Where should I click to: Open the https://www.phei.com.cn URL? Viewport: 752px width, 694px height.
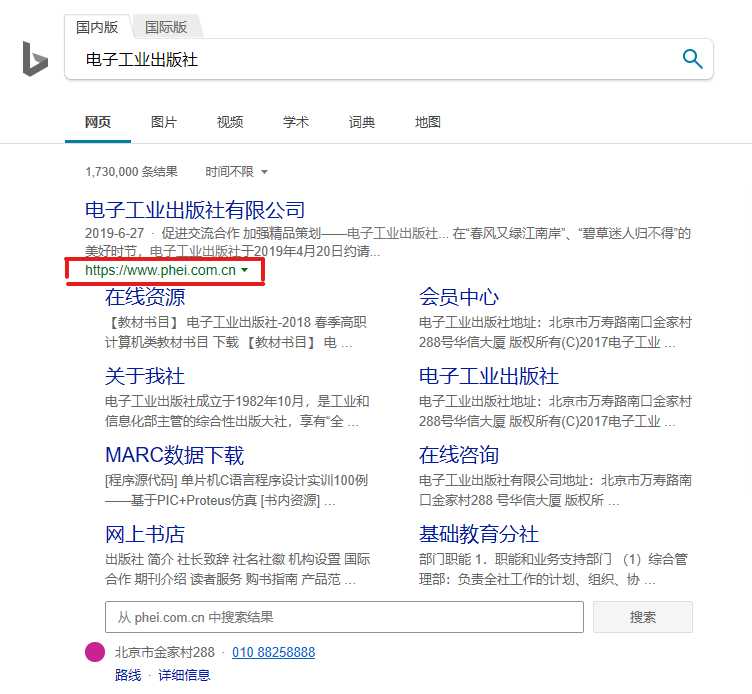click(x=160, y=271)
